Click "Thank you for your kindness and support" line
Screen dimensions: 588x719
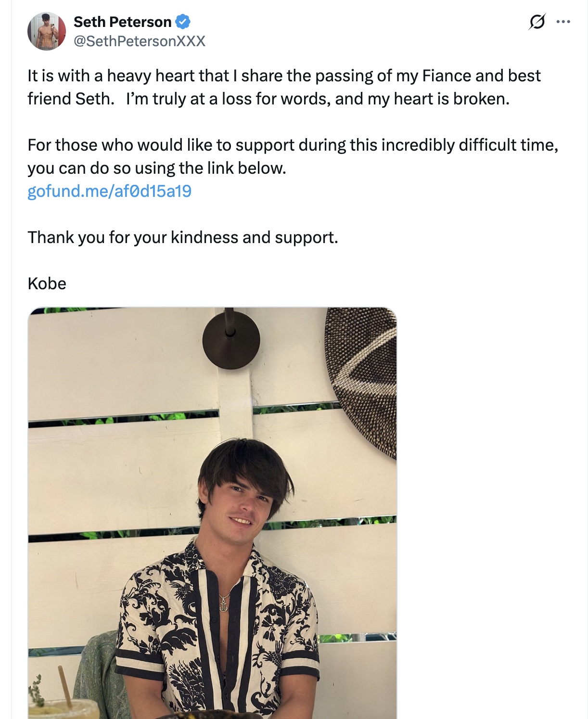pyautogui.click(x=183, y=238)
